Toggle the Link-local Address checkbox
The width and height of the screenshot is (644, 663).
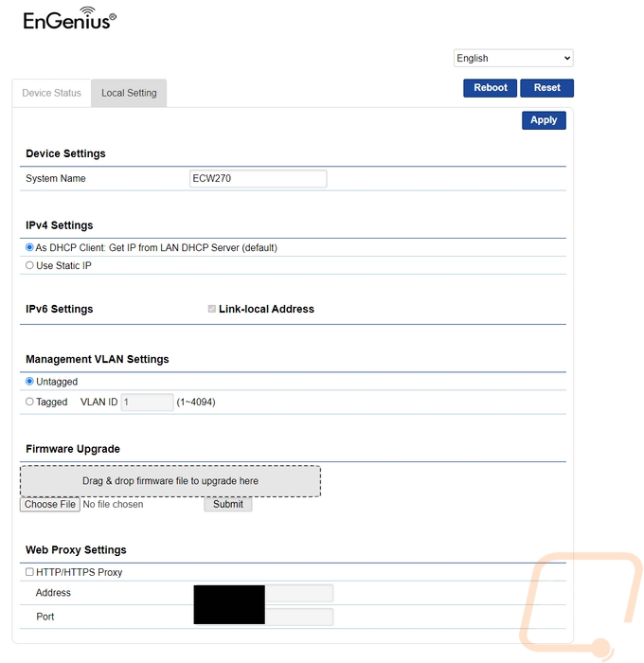click(x=211, y=309)
